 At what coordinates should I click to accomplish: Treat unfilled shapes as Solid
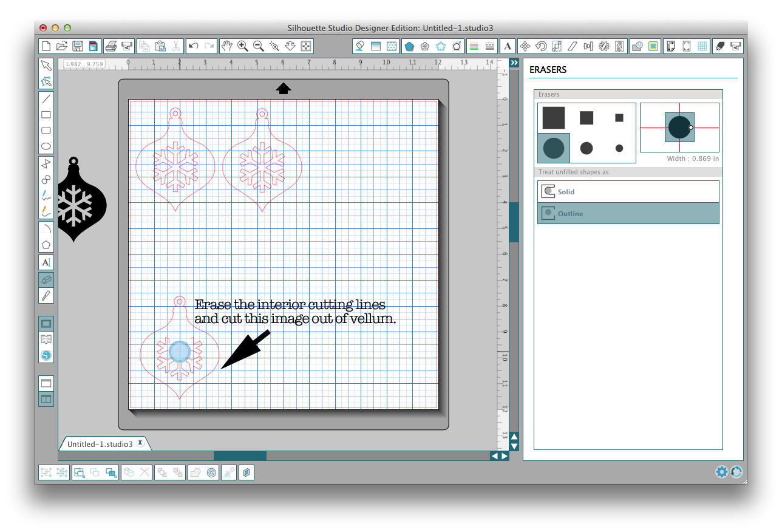click(x=628, y=192)
